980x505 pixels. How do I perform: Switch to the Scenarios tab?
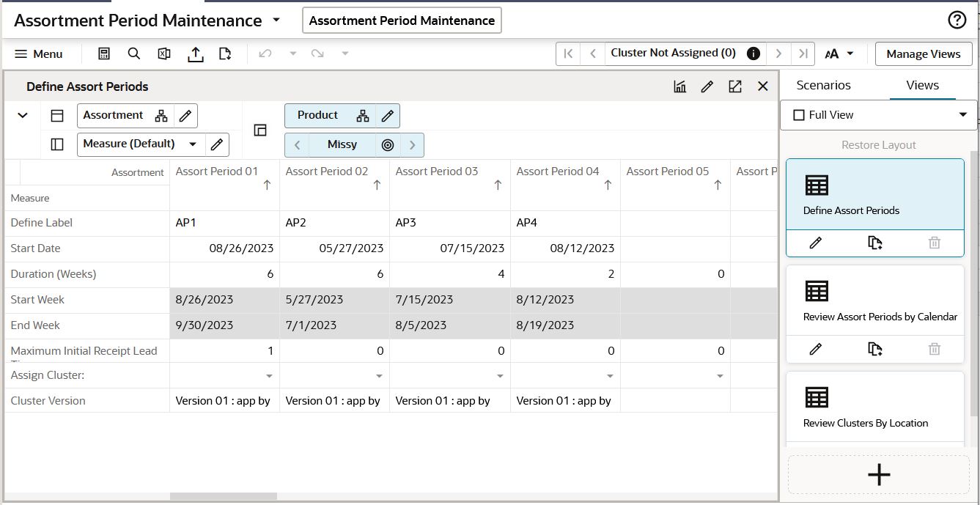823,85
